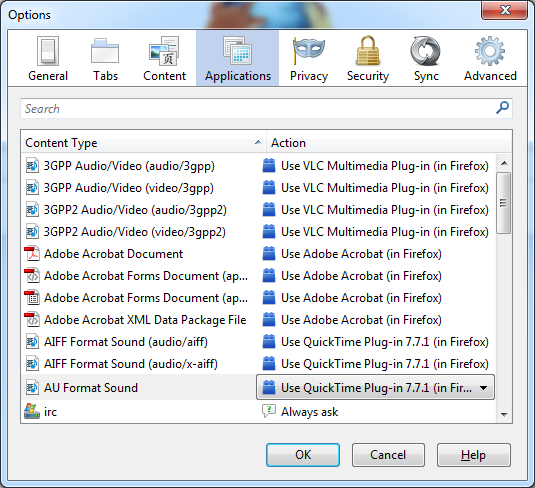Select the Adobe Acrobat Document row text

113,254
